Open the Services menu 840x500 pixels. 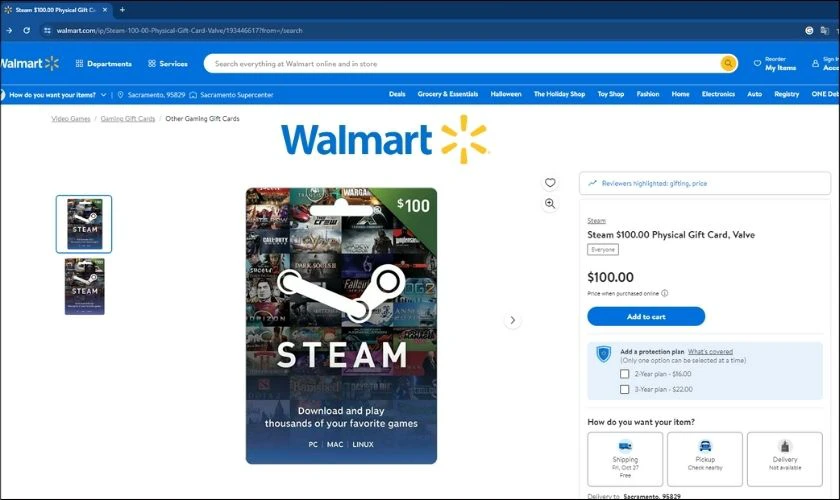pos(168,64)
